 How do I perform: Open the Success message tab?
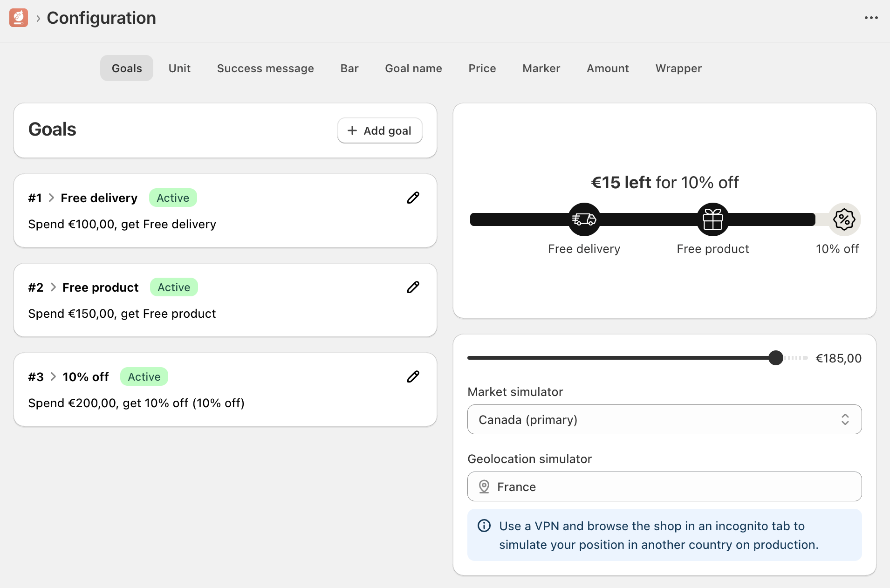tap(266, 68)
